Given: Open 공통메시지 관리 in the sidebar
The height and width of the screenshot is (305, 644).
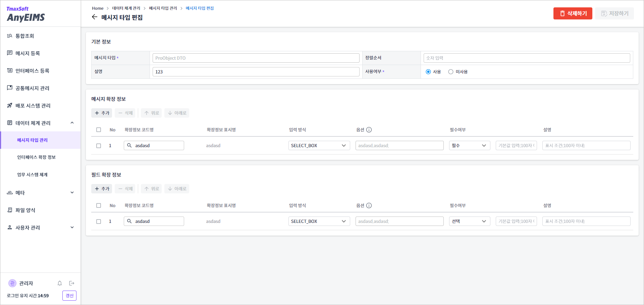Looking at the screenshot, I should [x=40, y=88].
